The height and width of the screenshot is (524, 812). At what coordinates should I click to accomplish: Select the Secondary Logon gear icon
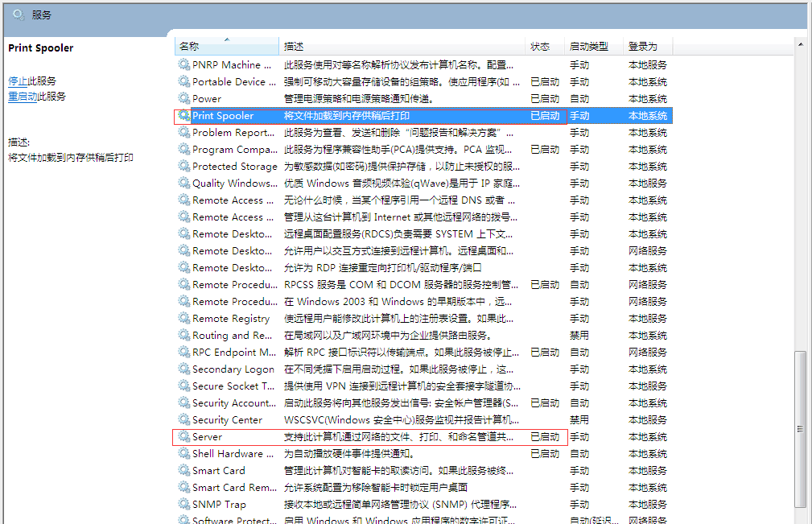183,369
